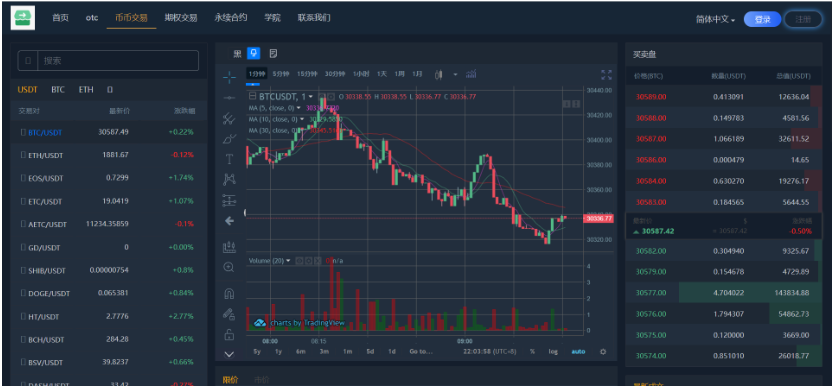Click the 登录 login button
The height and width of the screenshot is (386, 833).
[x=762, y=19]
